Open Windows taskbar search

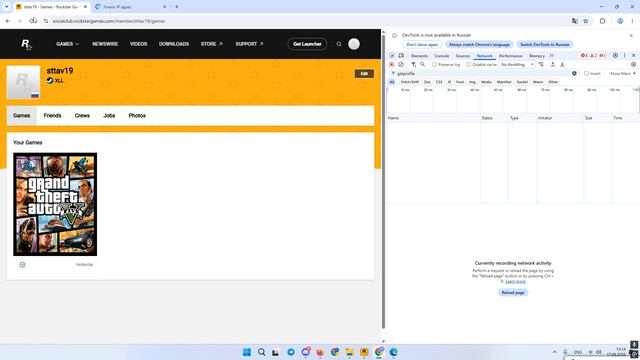click(261, 352)
